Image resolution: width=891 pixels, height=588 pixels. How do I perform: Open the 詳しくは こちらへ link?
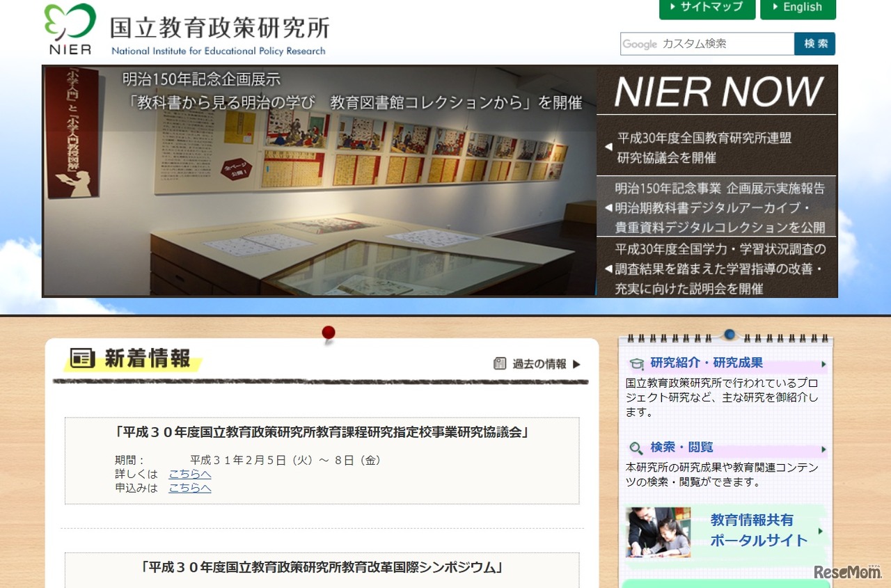pyautogui.click(x=189, y=474)
